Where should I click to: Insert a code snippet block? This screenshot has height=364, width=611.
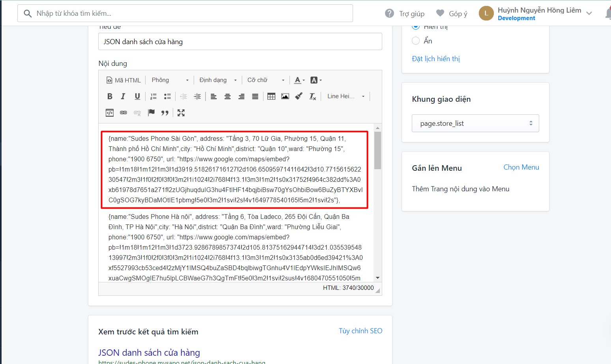coord(110,113)
